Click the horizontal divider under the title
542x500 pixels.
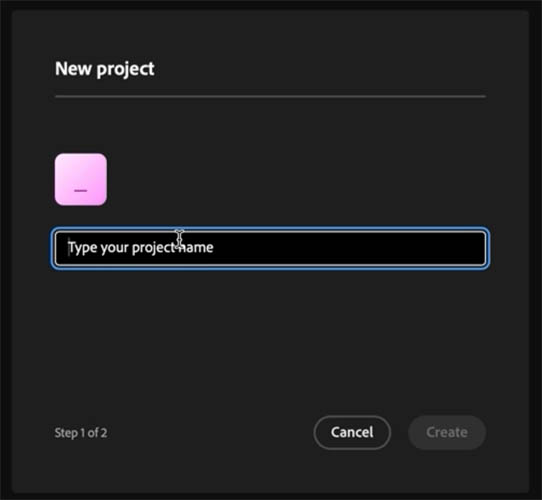[x=270, y=96]
